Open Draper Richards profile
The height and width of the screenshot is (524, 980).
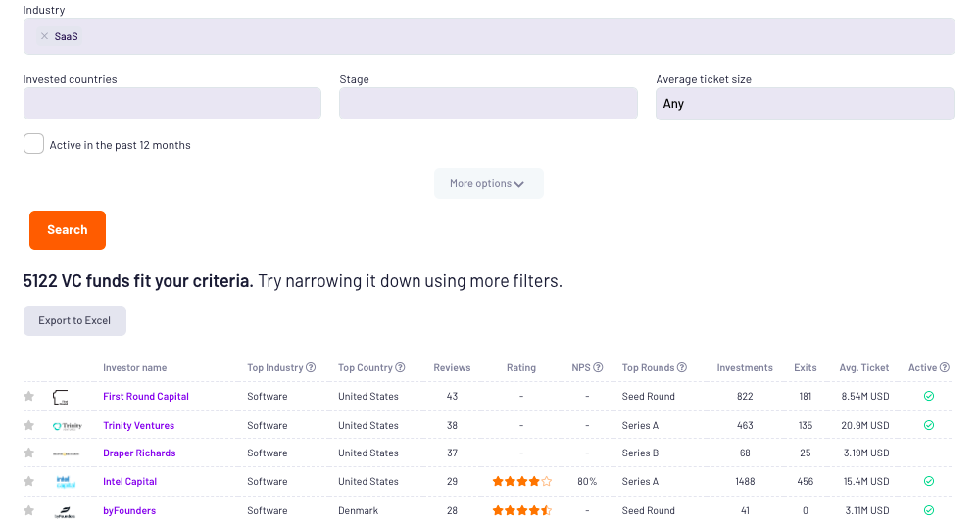click(139, 453)
